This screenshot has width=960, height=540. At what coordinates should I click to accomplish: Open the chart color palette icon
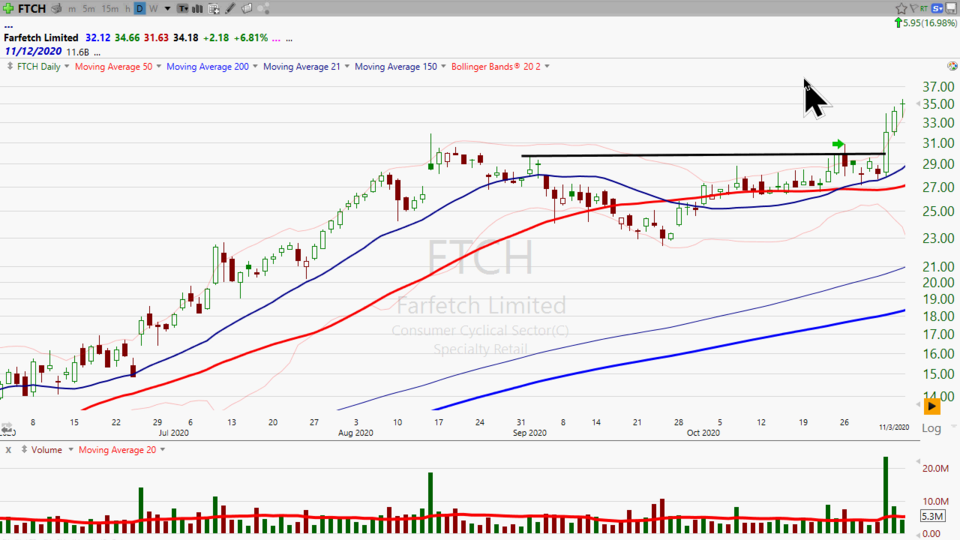click(951, 66)
